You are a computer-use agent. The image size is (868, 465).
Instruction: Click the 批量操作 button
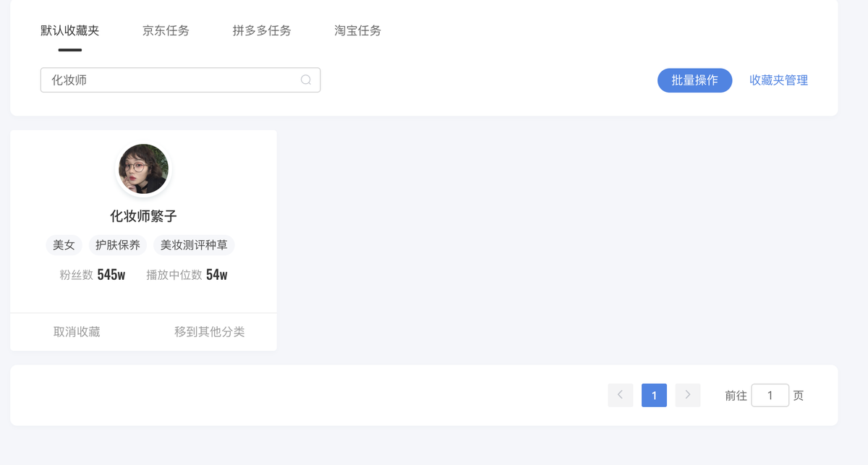[694, 80]
